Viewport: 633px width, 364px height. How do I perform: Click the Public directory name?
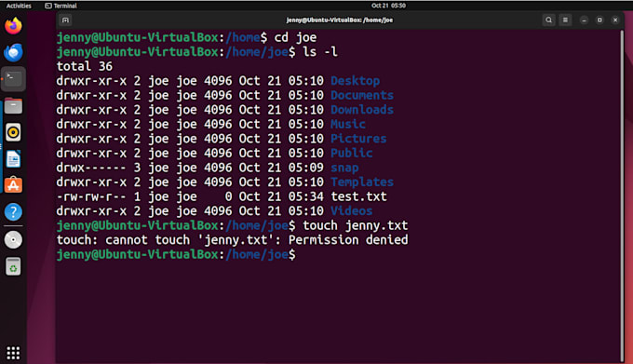point(352,153)
